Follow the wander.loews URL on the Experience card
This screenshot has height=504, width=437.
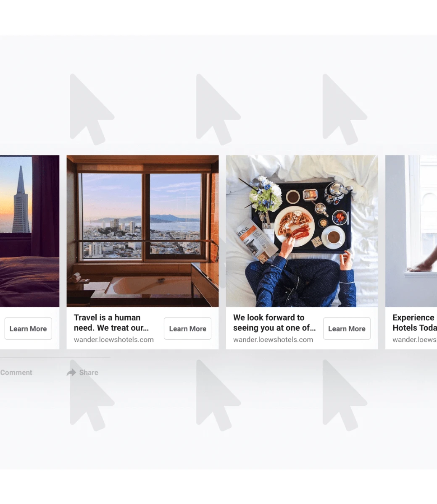(415, 340)
